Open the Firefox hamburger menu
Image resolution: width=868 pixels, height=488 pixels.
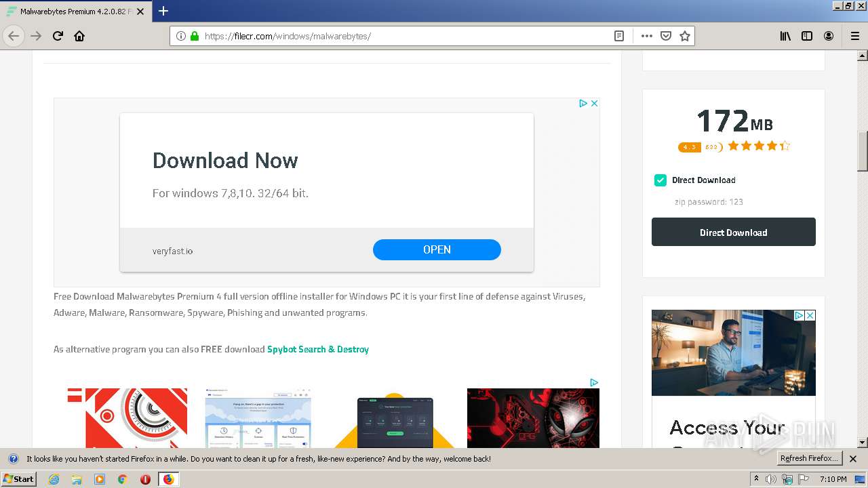click(x=855, y=36)
